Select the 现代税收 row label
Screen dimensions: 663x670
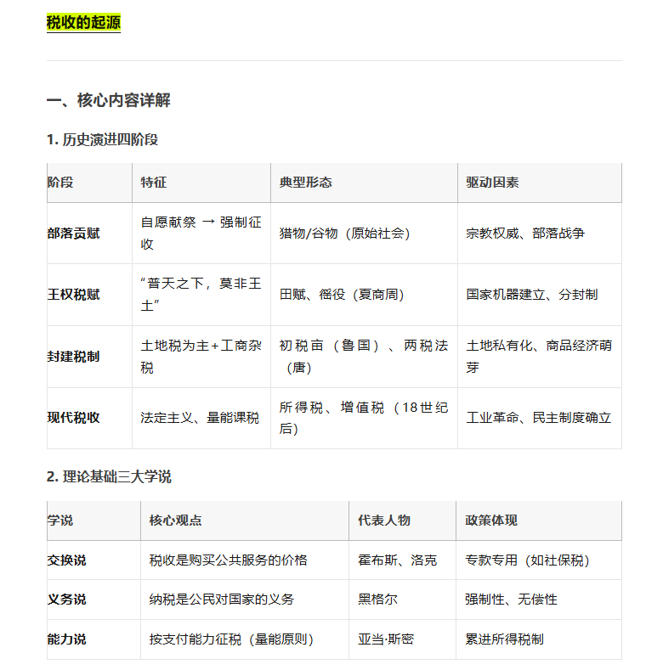pos(74,418)
